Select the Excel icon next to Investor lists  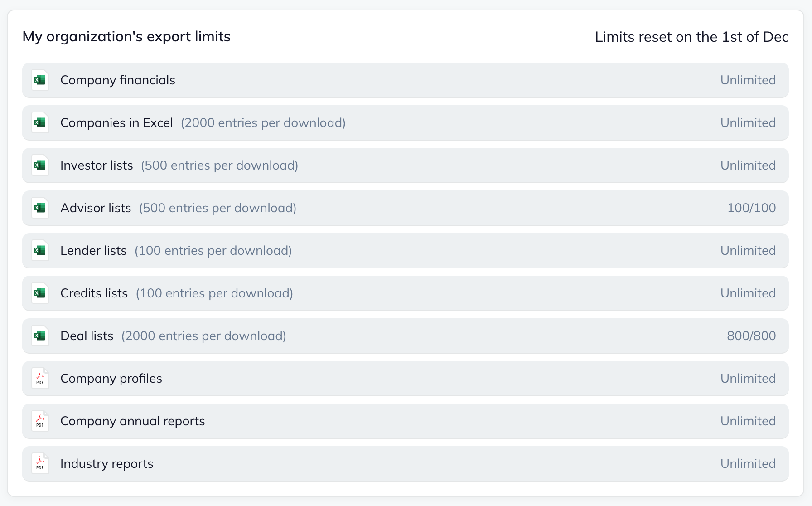[40, 165]
